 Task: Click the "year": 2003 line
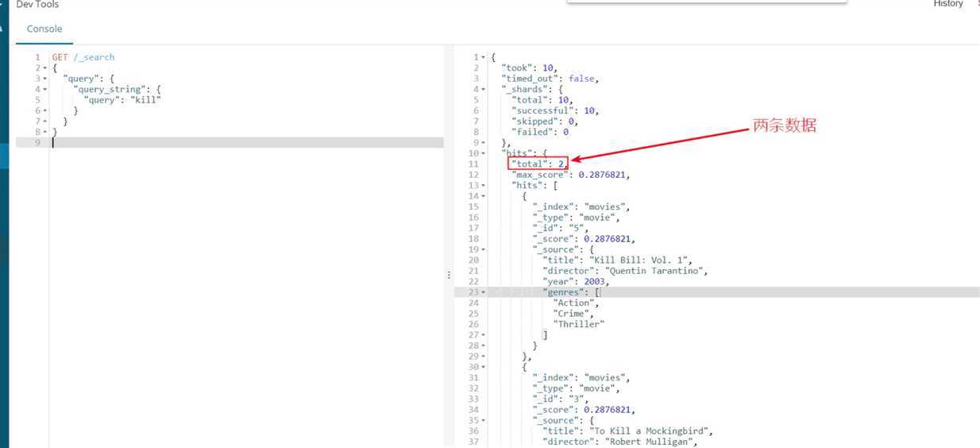(x=576, y=281)
